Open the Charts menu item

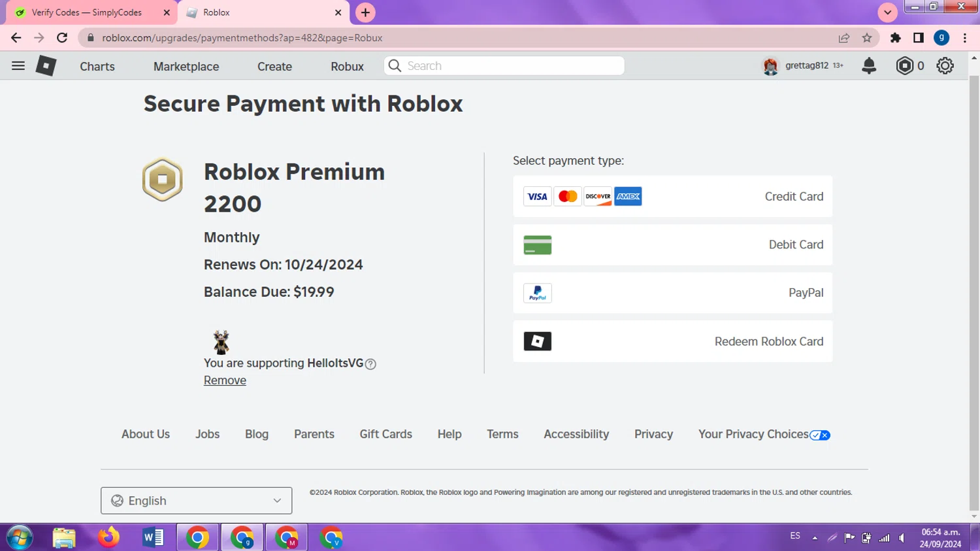pos(97,67)
